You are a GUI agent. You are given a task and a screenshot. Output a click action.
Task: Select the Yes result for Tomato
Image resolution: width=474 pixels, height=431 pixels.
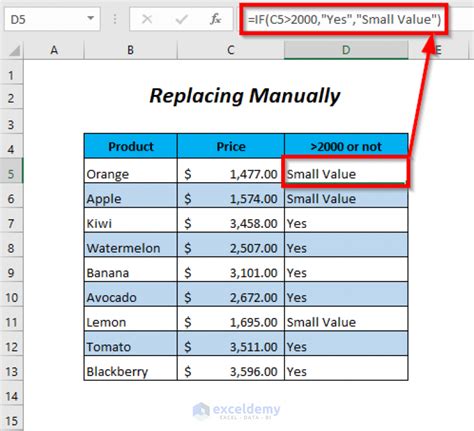pos(346,343)
